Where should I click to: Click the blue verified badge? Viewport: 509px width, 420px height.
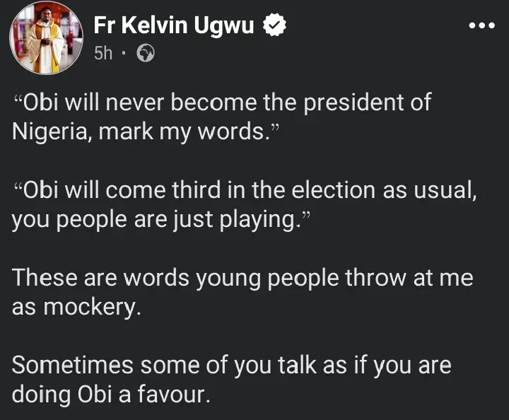[274, 27]
